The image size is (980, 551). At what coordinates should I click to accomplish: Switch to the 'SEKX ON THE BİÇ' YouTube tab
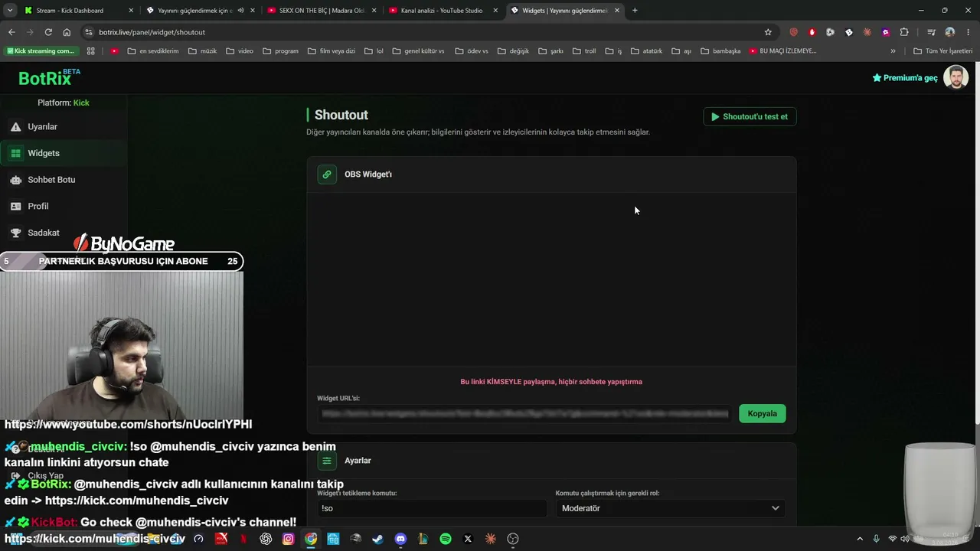[x=322, y=11]
